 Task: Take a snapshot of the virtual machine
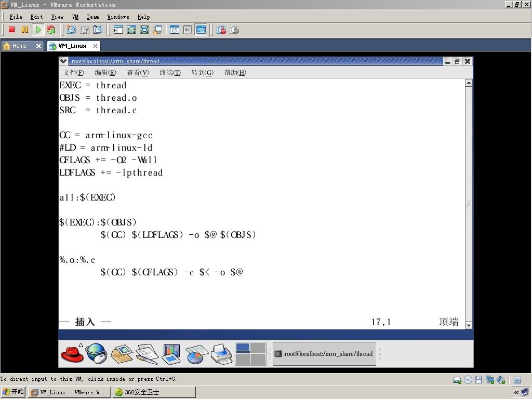71,30
